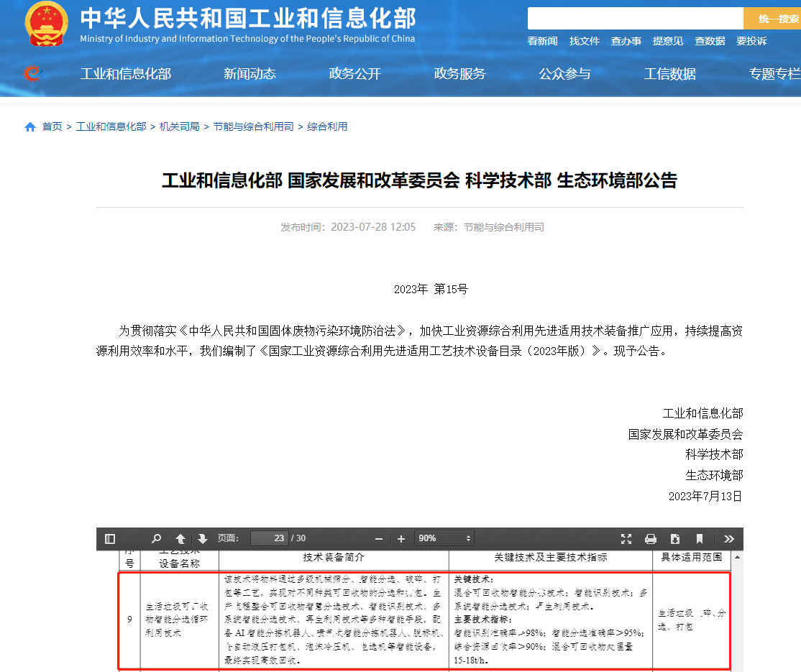Click the announcement number 2023年 第15号
Image resolution: width=801 pixels, height=672 pixels.
coord(431,290)
